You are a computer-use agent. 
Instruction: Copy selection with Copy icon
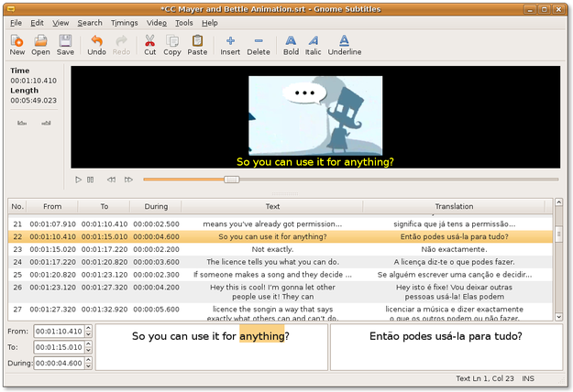pos(172,45)
